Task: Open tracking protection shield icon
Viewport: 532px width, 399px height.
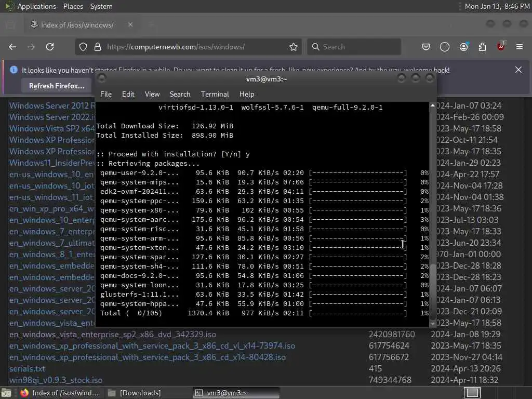Action: coord(83,47)
